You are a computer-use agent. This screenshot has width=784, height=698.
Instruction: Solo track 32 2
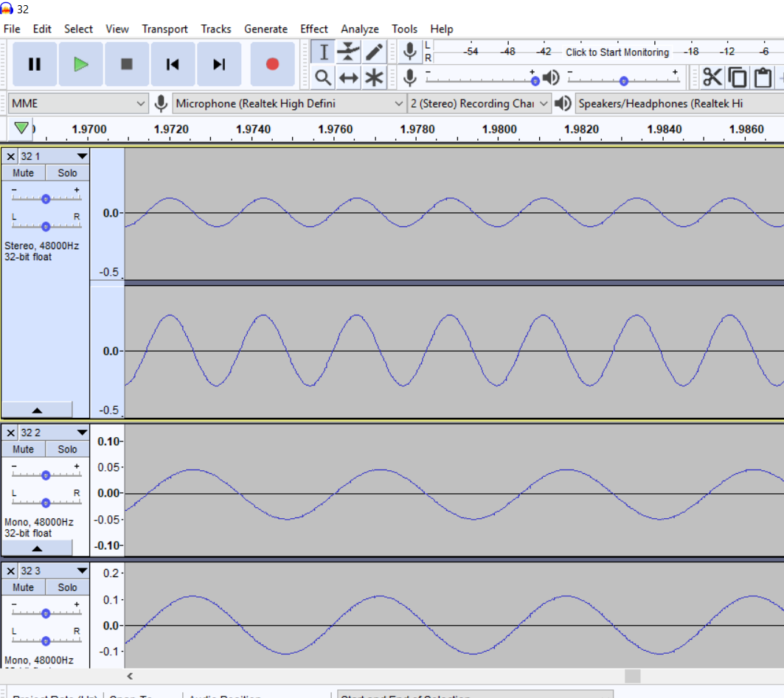(67, 449)
